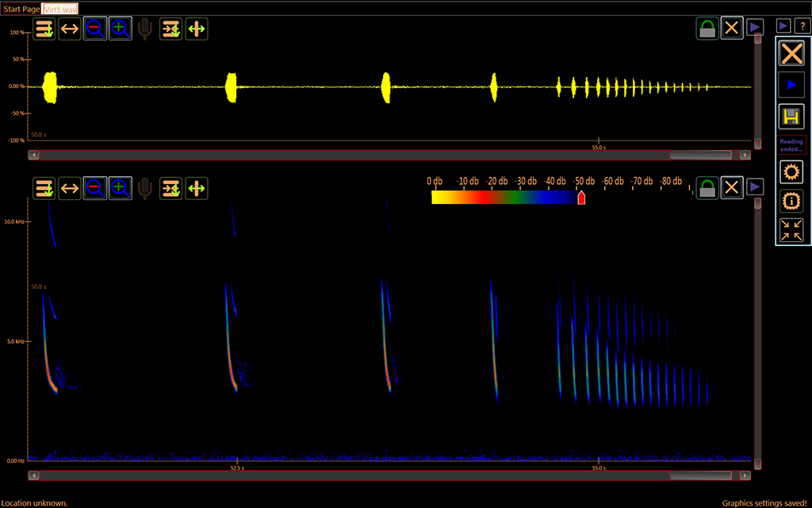
Task: Toggle the microphone in the waveform toolbar
Action: tap(145, 29)
